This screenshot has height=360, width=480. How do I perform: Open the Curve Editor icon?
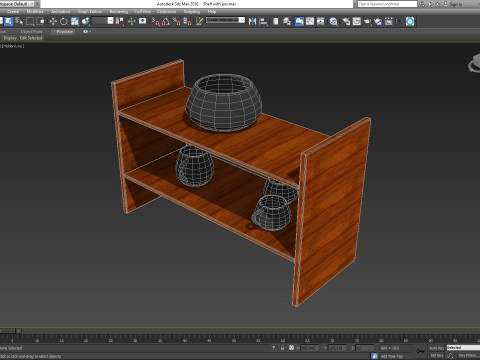[x=310, y=21]
